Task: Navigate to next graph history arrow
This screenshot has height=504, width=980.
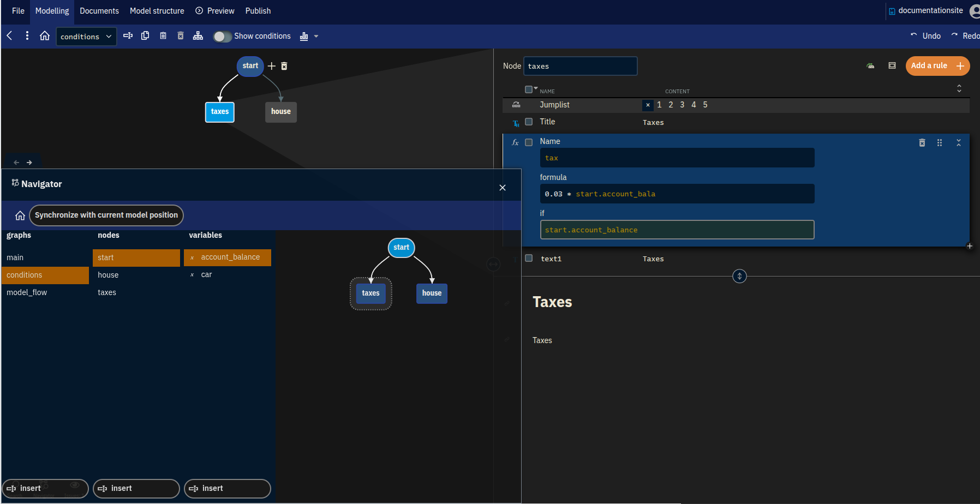Action: click(29, 163)
